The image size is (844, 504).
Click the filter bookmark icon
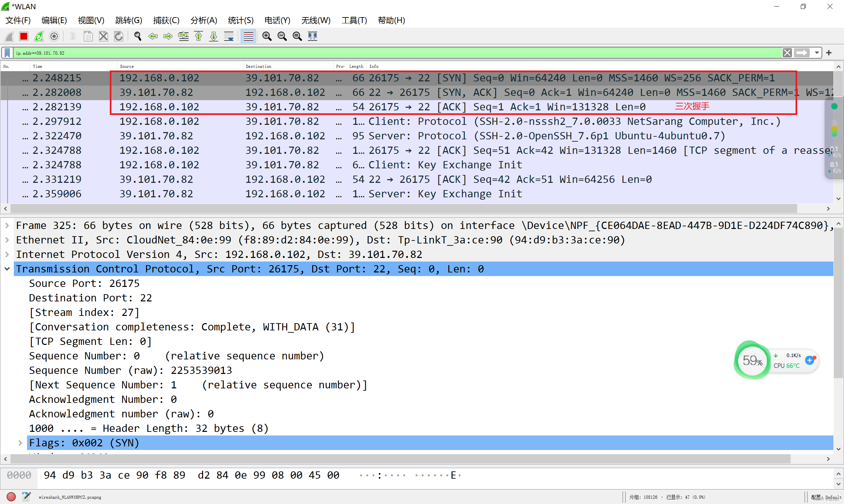coord(7,53)
